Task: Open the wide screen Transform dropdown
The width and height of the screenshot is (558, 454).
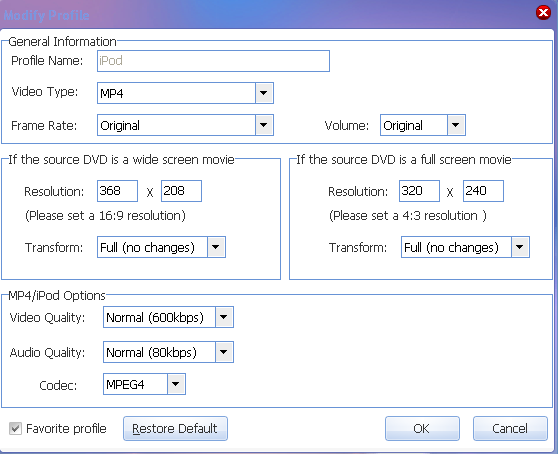Action: click(161, 247)
